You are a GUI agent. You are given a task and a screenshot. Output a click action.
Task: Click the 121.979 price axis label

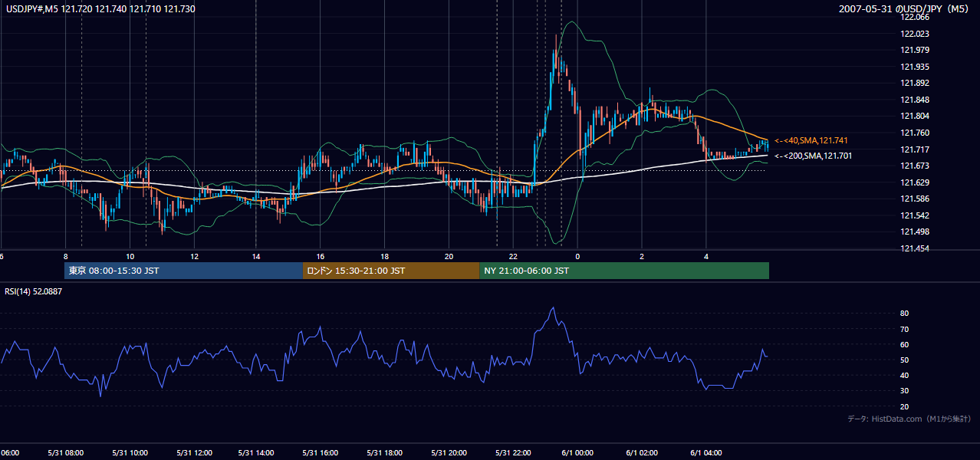(916, 50)
